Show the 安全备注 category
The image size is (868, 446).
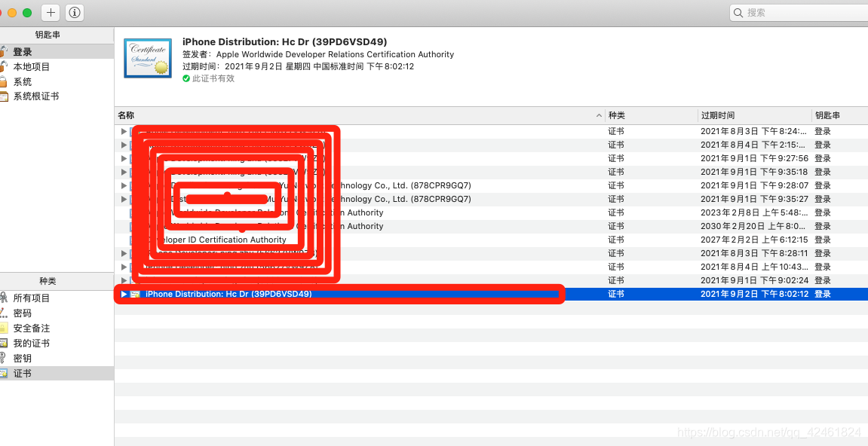click(57, 328)
